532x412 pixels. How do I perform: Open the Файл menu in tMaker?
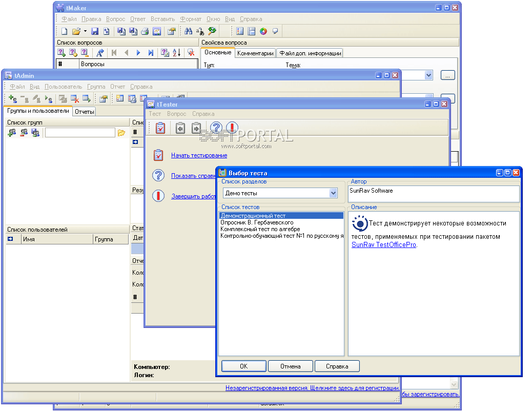click(x=69, y=19)
